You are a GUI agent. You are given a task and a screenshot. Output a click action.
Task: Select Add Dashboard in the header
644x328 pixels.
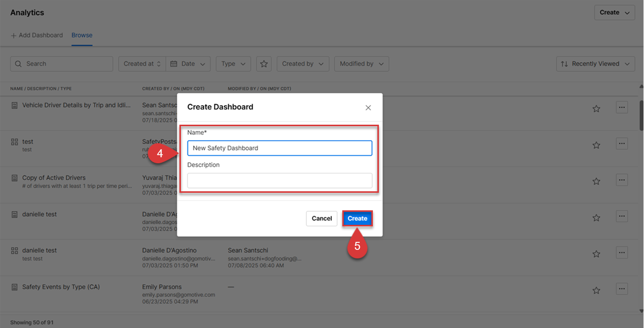pos(37,35)
